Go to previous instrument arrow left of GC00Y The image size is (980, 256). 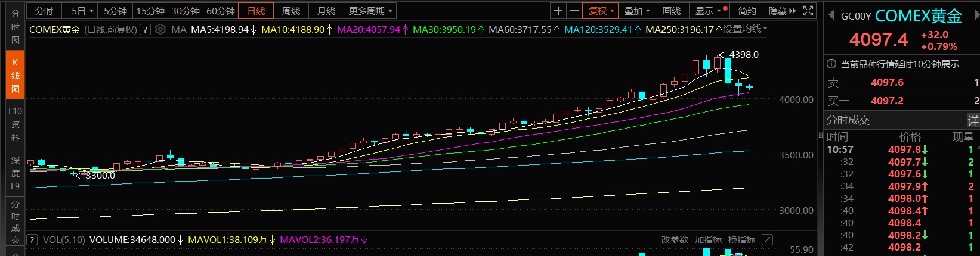831,15
